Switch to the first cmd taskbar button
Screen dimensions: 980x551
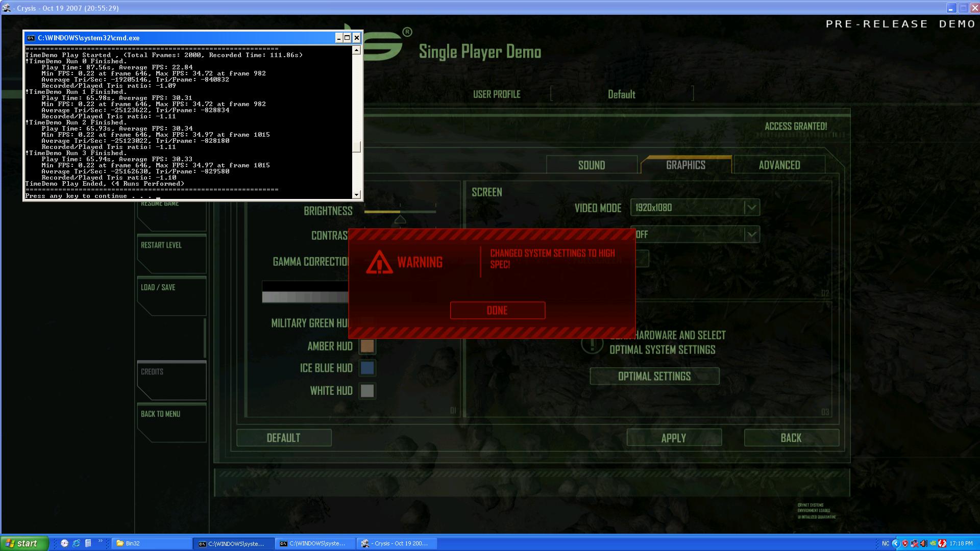click(x=234, y=543)
